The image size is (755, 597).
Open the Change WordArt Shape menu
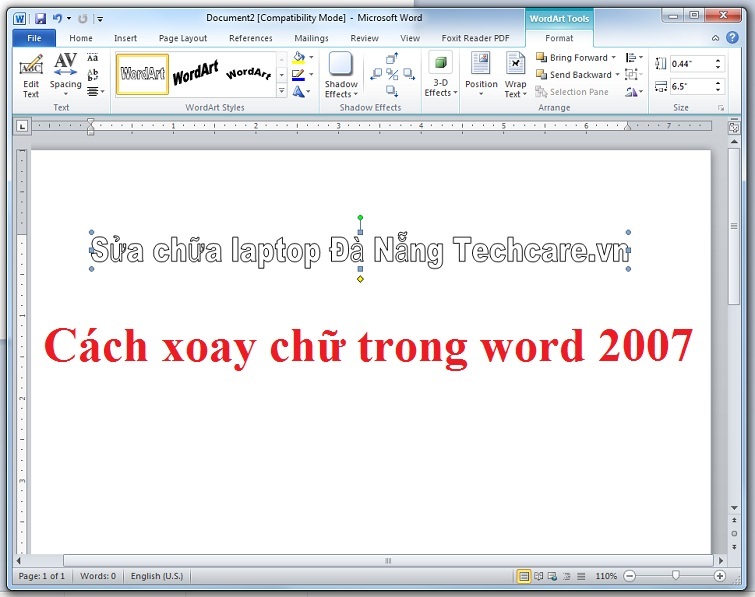[x=301, y=91]
